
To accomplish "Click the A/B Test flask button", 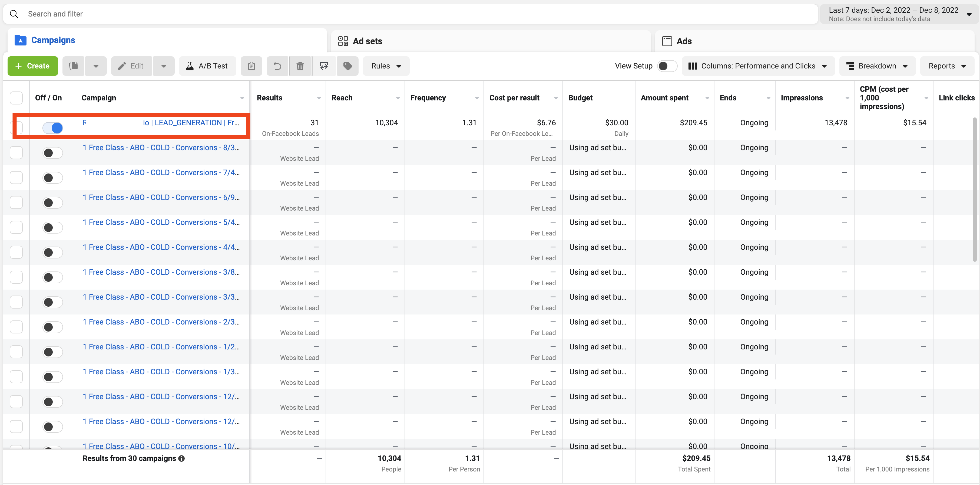I will (x=207, y=66).
